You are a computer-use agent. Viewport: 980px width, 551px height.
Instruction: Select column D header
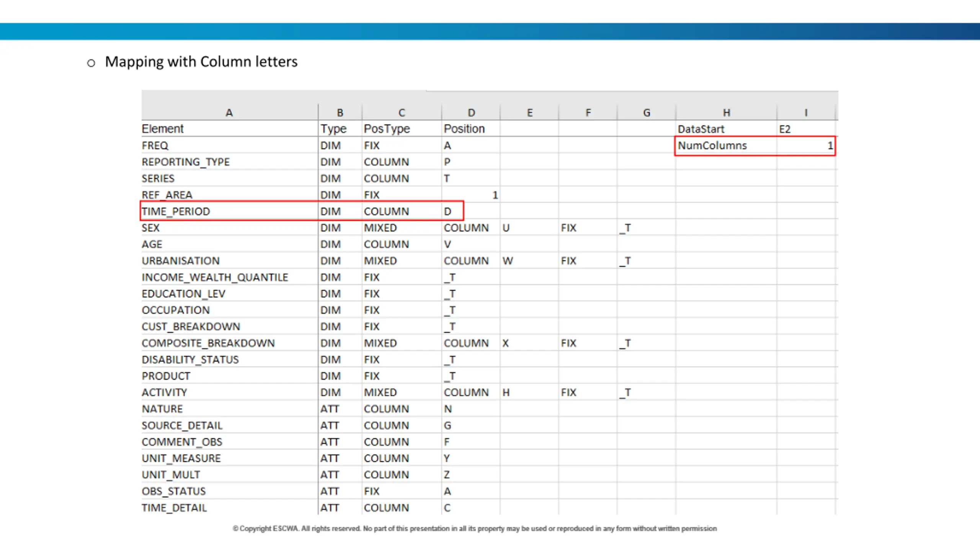point(471,112)
